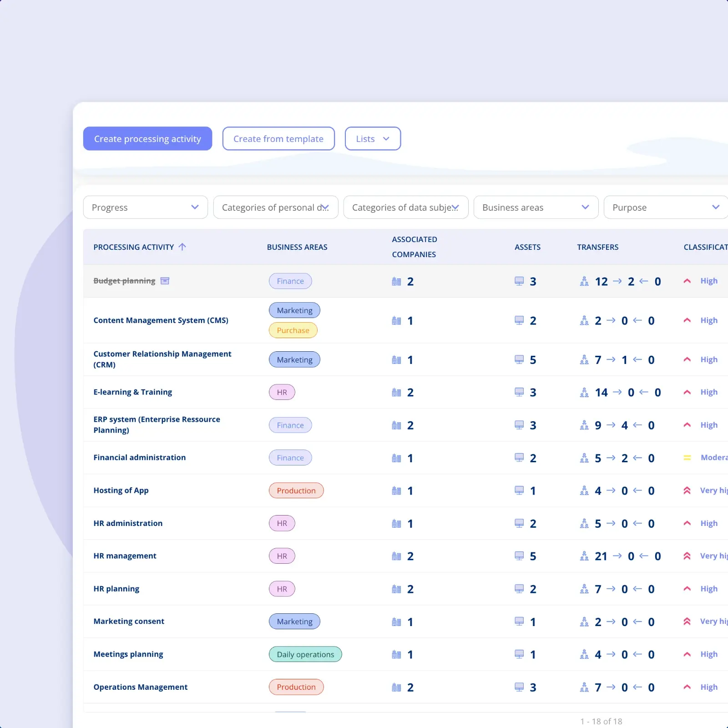Click transfers org icon in HR administration row
This screenshot has width=728, height=728.
[584, 523]
